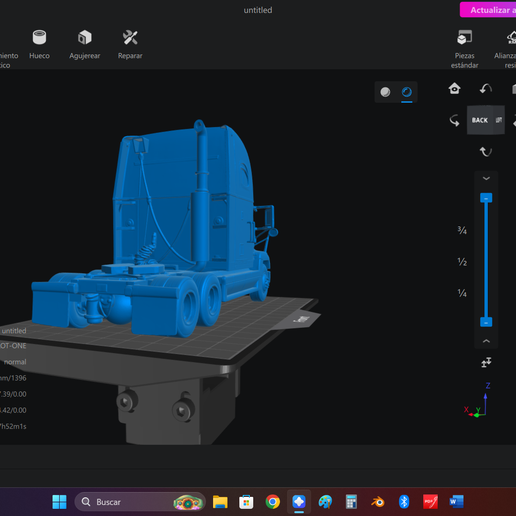Click the Buscar taskbar search box

tap(139, 502)
